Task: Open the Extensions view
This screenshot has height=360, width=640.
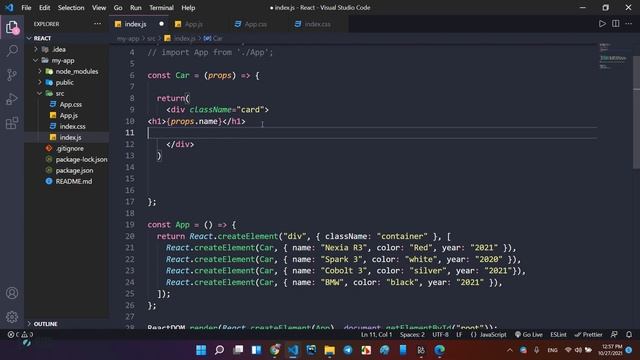Action: point(12,123)
